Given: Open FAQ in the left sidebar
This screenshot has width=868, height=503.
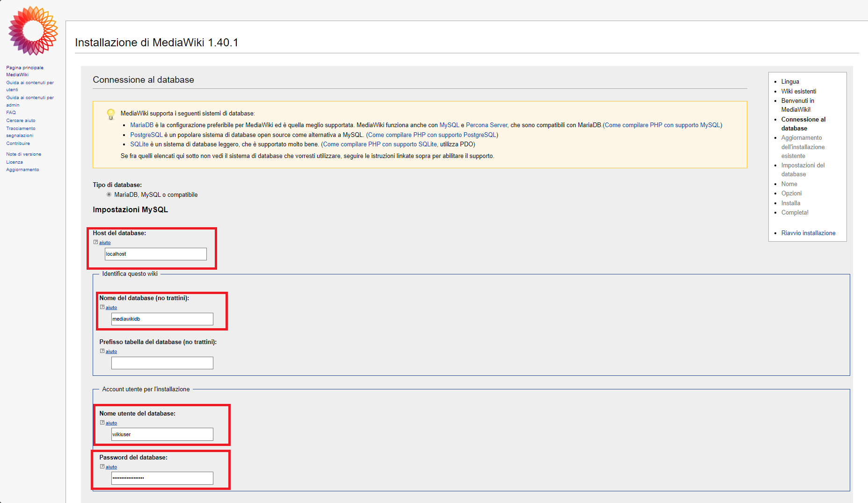Looking at the screenshot, I should pyautogui.click(x=11, y=113).
